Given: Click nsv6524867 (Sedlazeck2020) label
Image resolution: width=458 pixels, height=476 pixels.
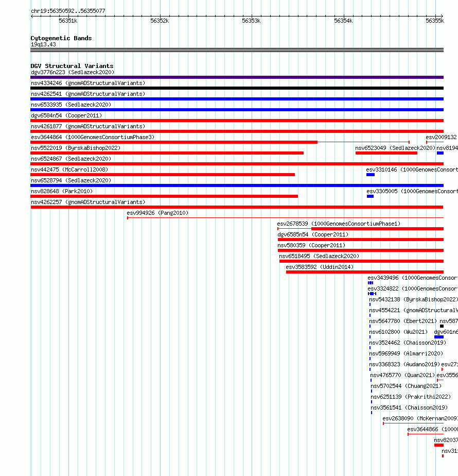Looking at the screenshot, I should pyautogui.click(x=71, y=159).
